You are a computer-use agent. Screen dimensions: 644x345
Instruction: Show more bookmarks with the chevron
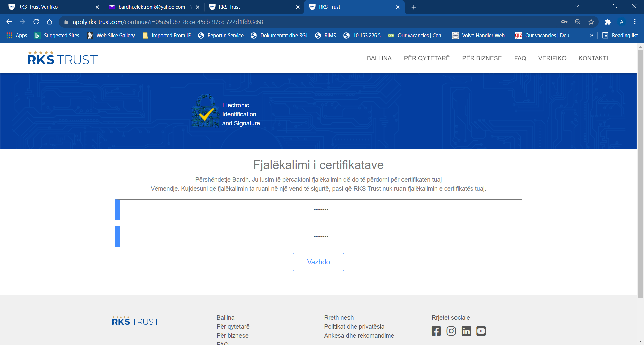(x=591, y=36)
